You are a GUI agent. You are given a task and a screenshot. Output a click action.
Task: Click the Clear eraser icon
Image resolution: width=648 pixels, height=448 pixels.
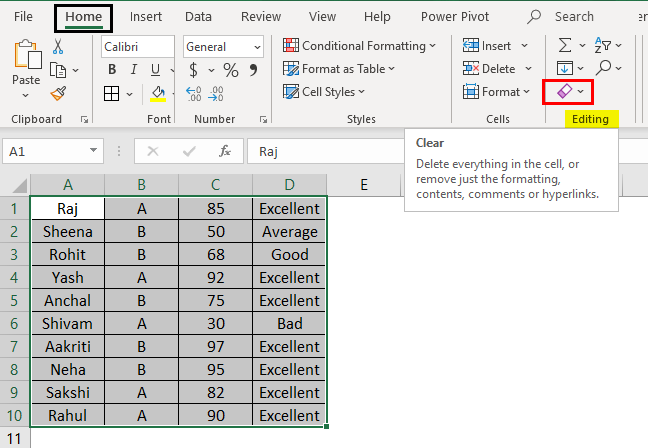tap(564, 92)
